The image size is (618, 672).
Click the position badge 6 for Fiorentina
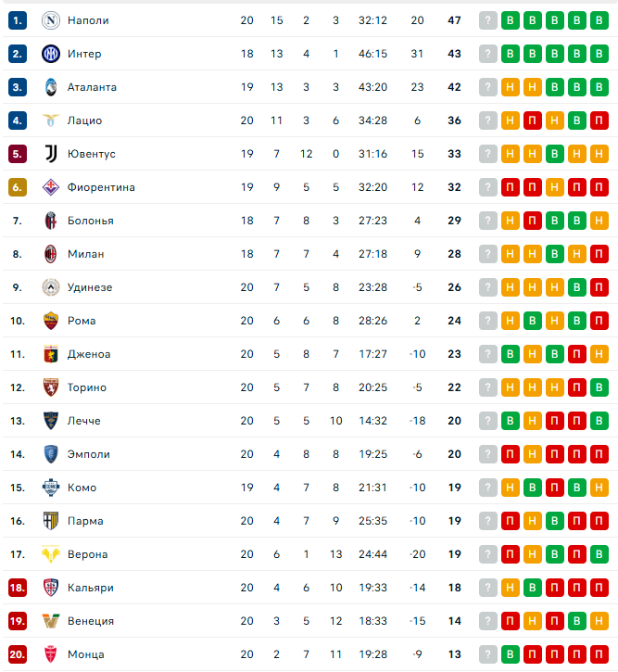click(x=18, y=187)
